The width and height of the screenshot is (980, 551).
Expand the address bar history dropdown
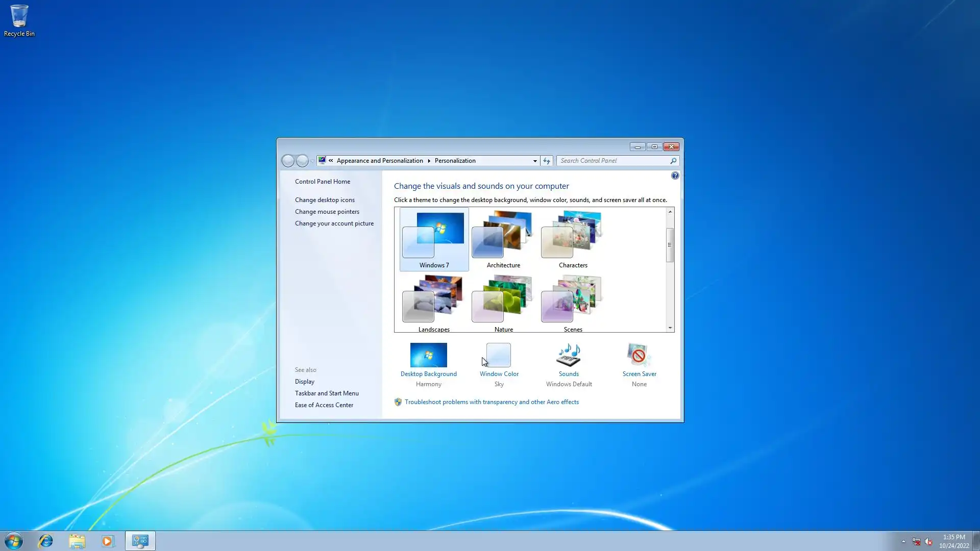[x=535, y=161]
